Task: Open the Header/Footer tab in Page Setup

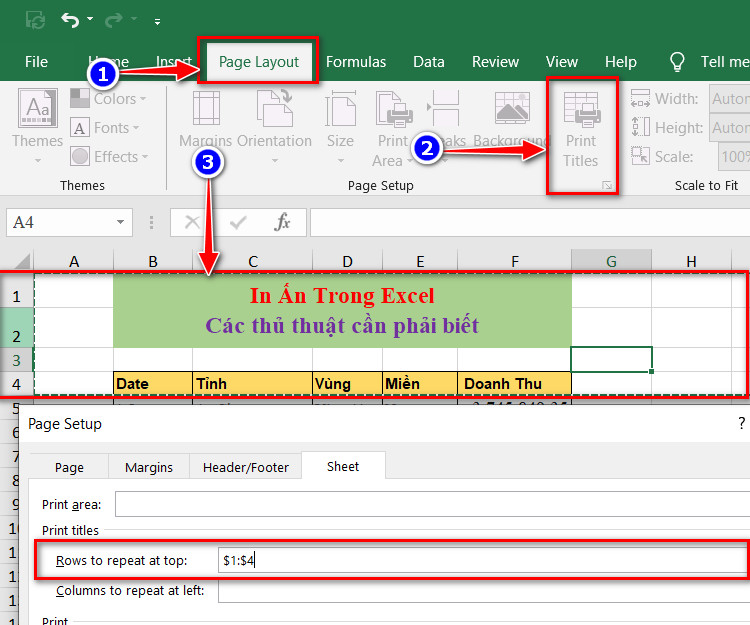Action: 246,467
